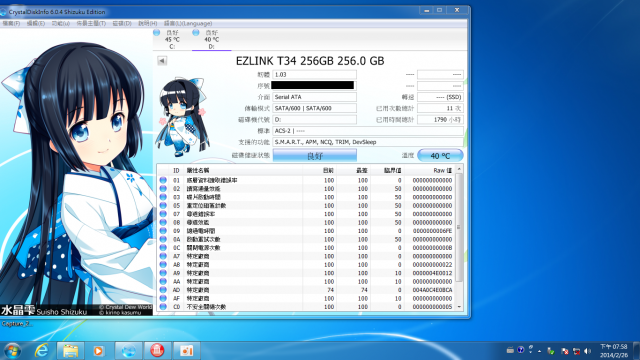This screenshot has width=640, height=360.
Task: Click the CrystalDiskInfo globe taskbar button
Action: tap(128, 351)
